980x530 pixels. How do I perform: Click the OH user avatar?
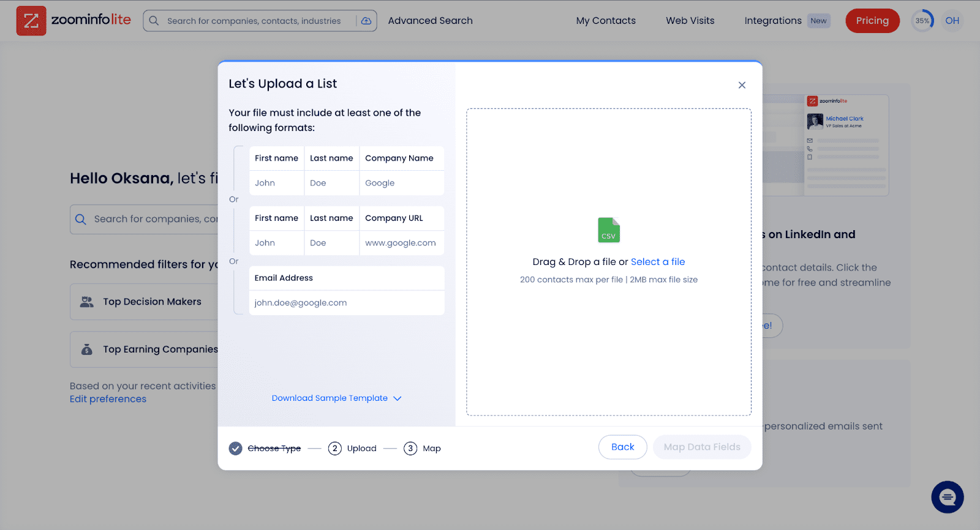click(952, 21)
